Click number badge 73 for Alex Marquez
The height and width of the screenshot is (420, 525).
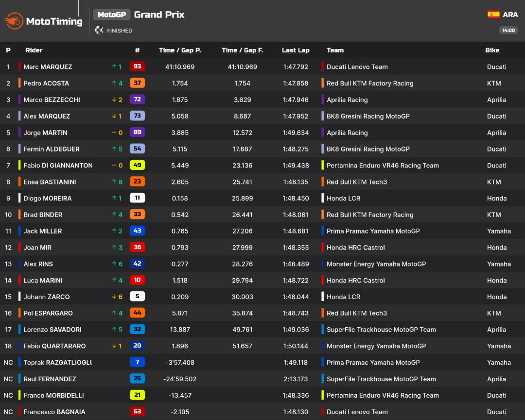(x=137, y=116)
